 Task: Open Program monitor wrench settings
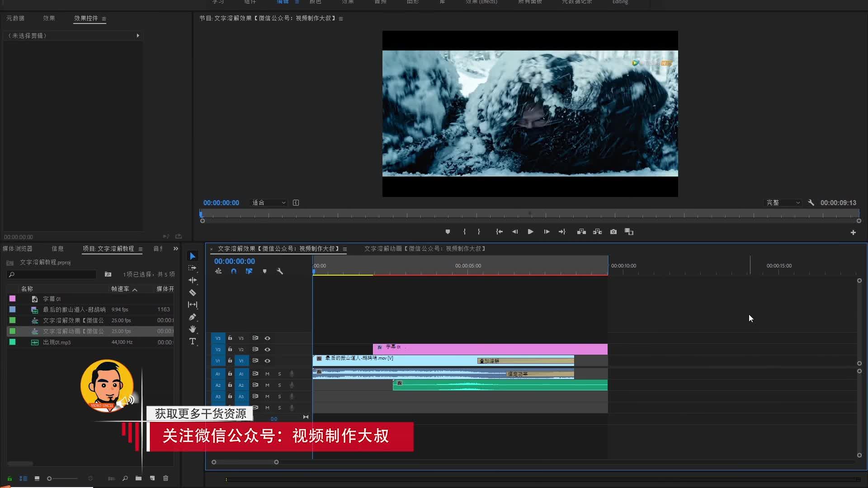(811, 203)
